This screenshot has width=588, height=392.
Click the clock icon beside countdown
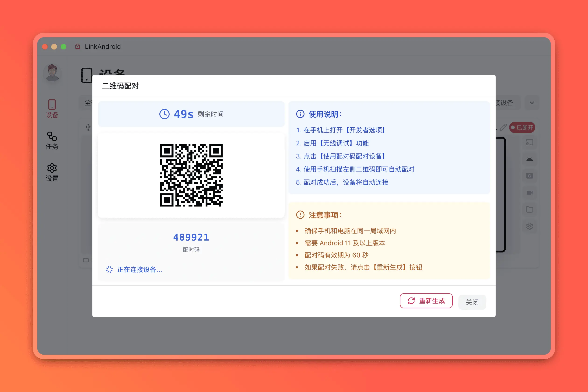coord(164,114)
